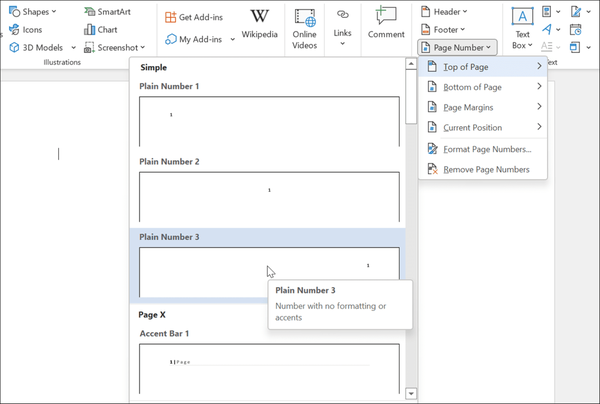Expand the Current Position submenu arrow
Image resolution: width=600 pixels, height=404 pixels.
(539, 127)
